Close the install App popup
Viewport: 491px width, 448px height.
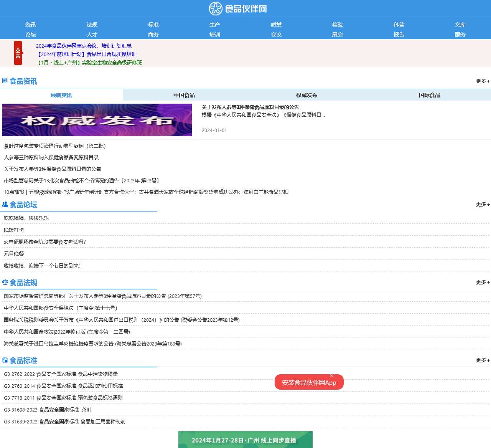[x=332, y=376]
